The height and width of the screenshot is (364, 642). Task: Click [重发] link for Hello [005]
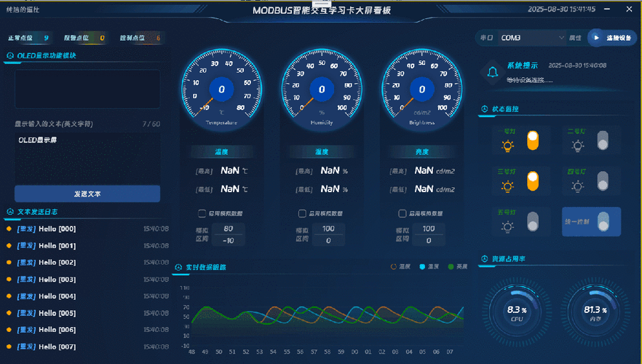click(x=27, y=313)
